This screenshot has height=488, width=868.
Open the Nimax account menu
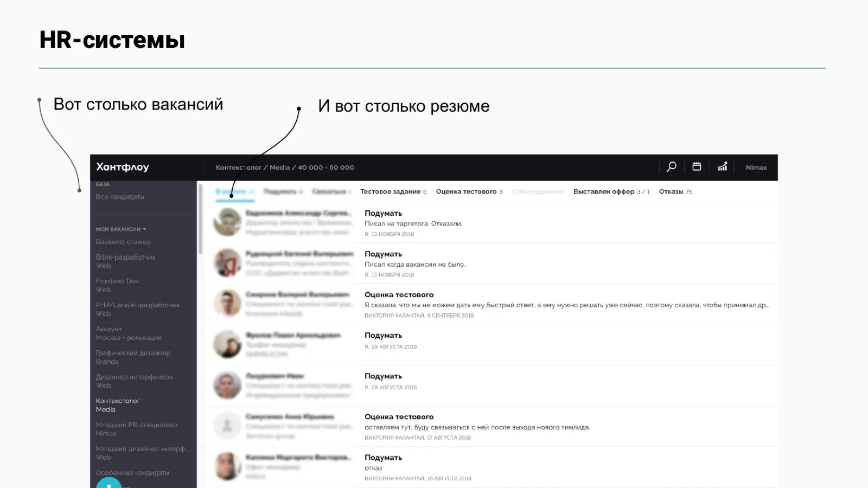point(756,168)
